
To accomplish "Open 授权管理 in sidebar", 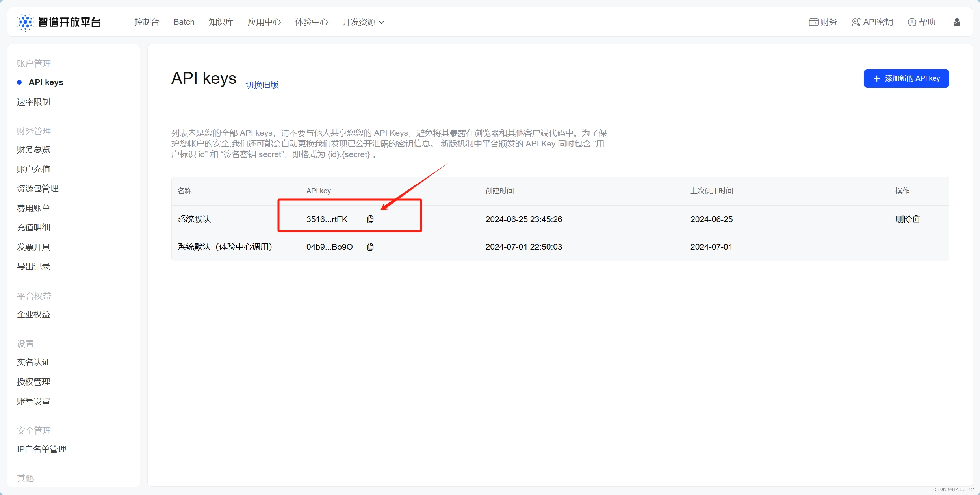I will 33,382.
